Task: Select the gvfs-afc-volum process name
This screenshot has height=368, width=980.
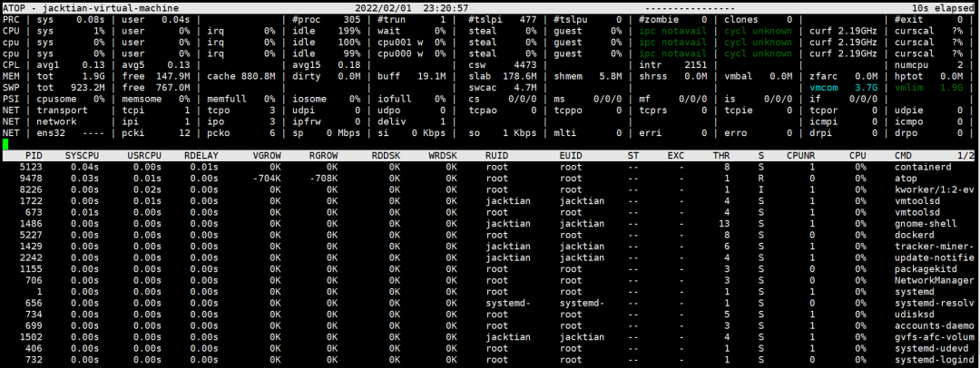Action: pyautogui.click(x=935, y=337)
